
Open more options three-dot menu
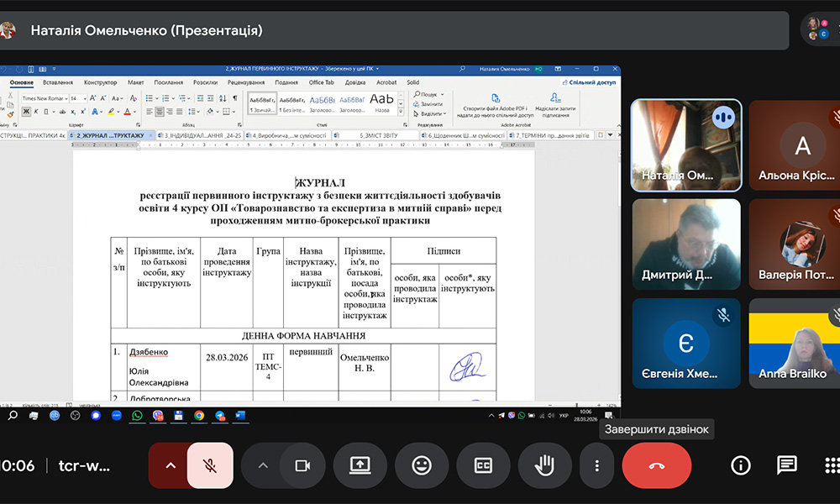coord(597,465)
